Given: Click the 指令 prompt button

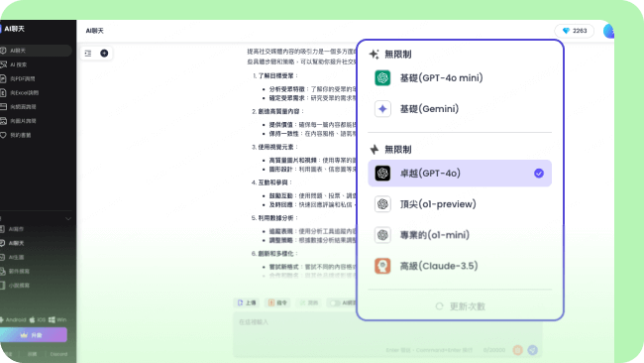Looking at the screenshot, I should (277, 302).
